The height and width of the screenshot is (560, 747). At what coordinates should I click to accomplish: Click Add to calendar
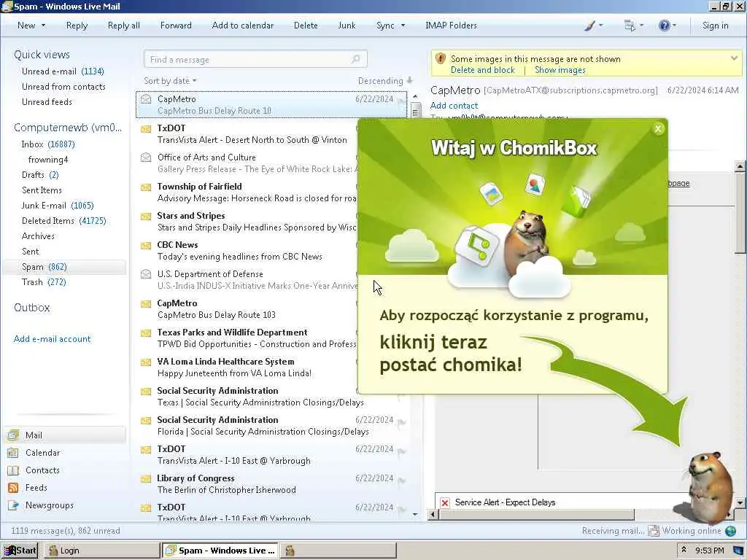242,26
